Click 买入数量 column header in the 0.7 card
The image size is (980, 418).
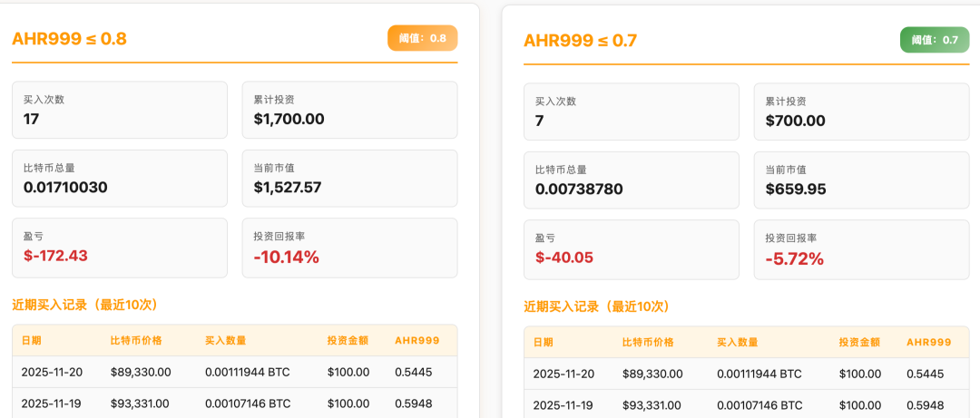[x=738, y=343]
